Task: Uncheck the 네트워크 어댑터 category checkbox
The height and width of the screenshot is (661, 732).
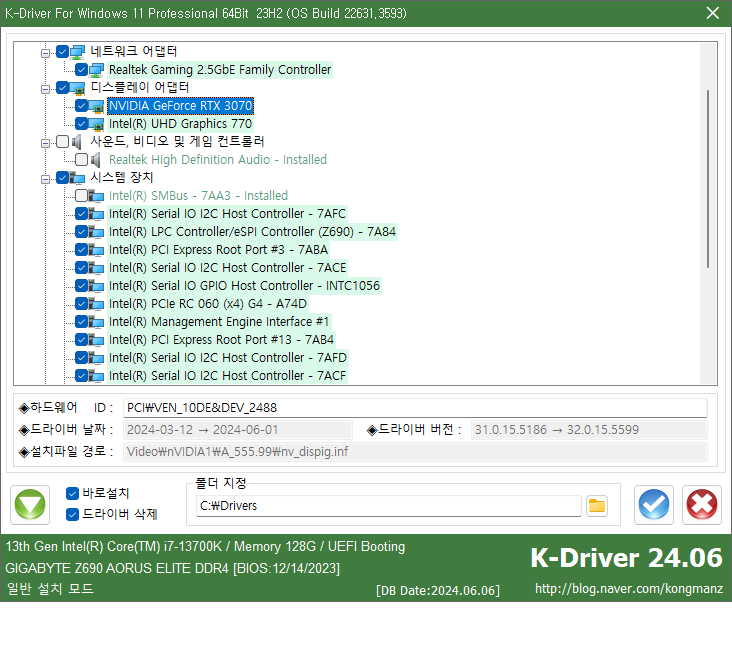Action: 62,51
